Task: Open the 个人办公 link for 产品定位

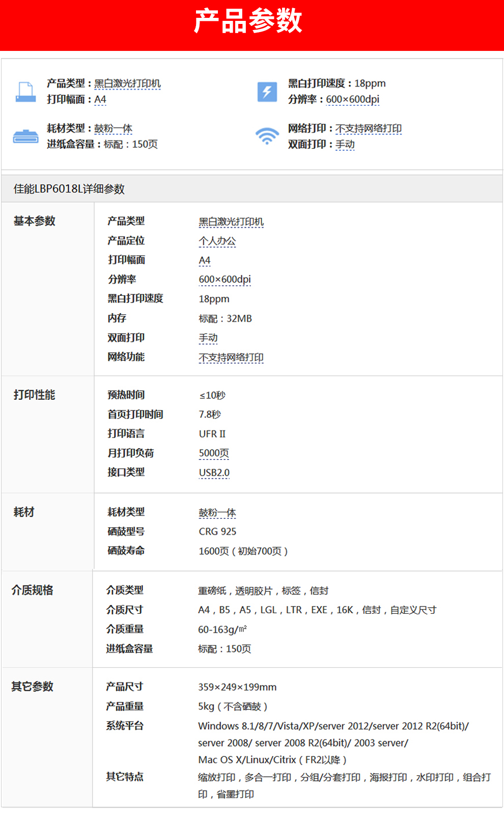Action: coord(217,241)
